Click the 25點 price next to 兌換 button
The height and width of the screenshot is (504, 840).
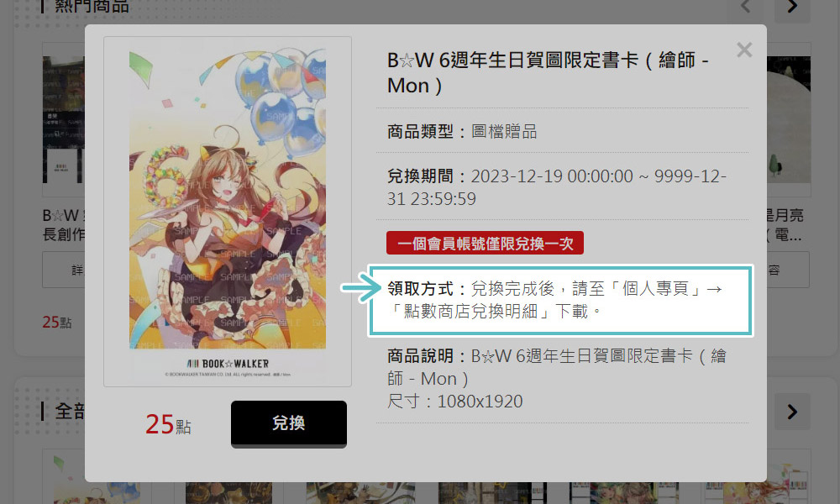point(168,424)
